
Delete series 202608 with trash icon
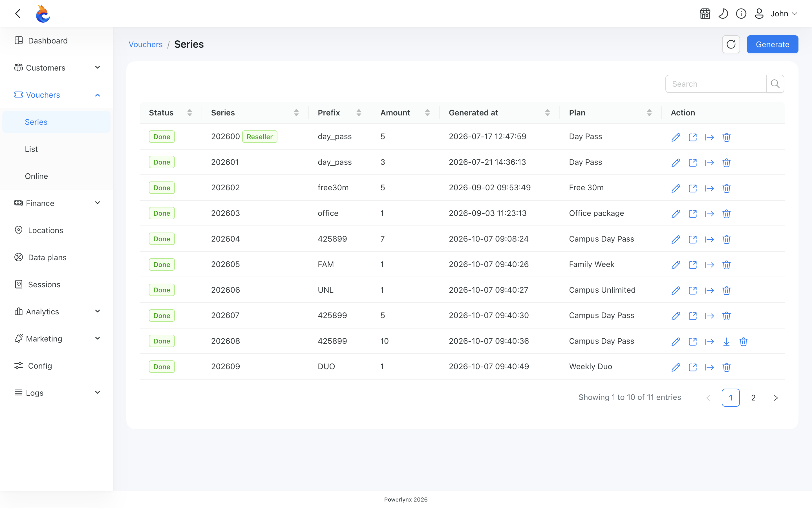point(743,342)
